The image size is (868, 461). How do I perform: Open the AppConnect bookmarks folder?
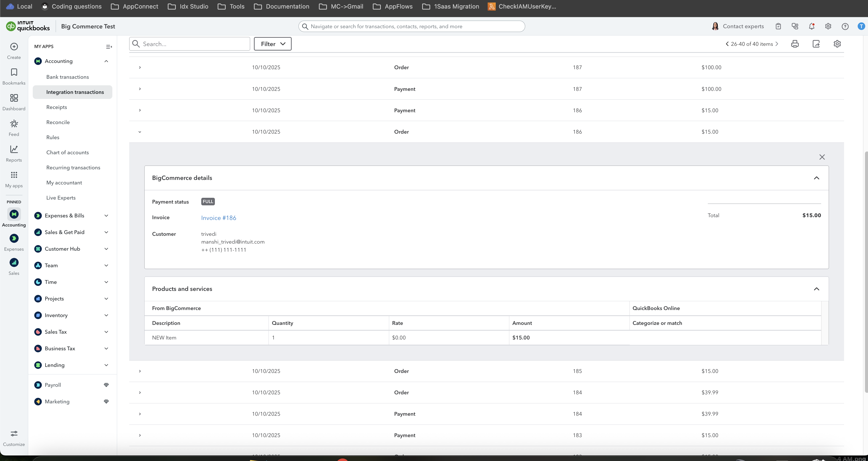coord(135,6)
